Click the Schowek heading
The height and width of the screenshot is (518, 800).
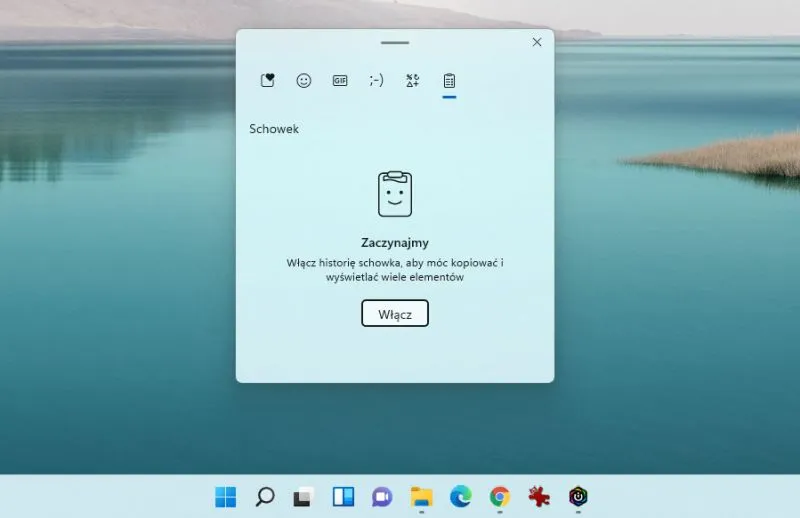274,129
